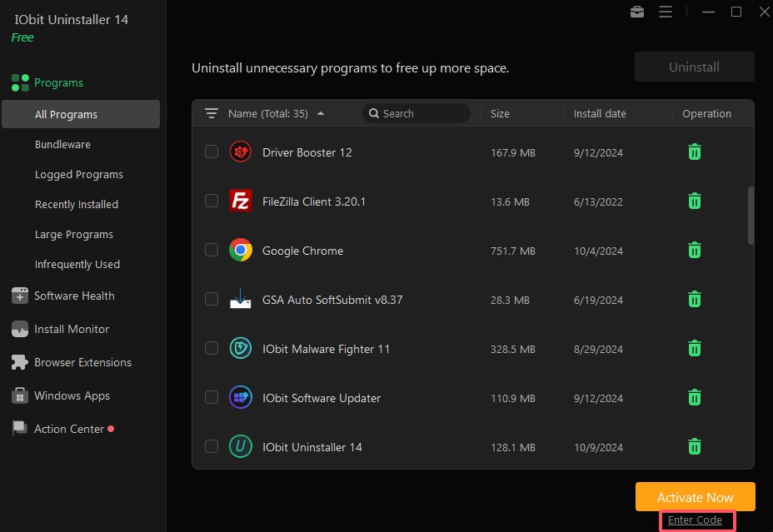
Task: Click trash icon for IObit Software Updater
Action: point(694,397)
